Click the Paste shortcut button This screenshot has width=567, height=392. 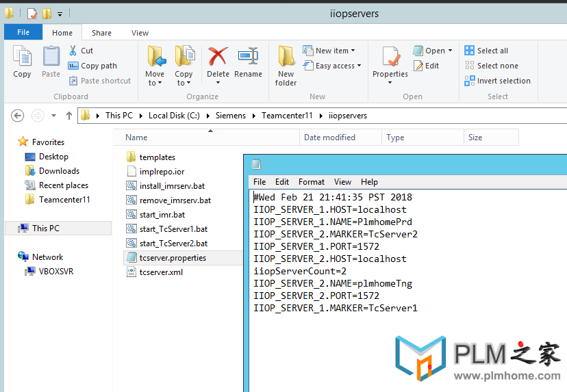[x=100, y=81]
